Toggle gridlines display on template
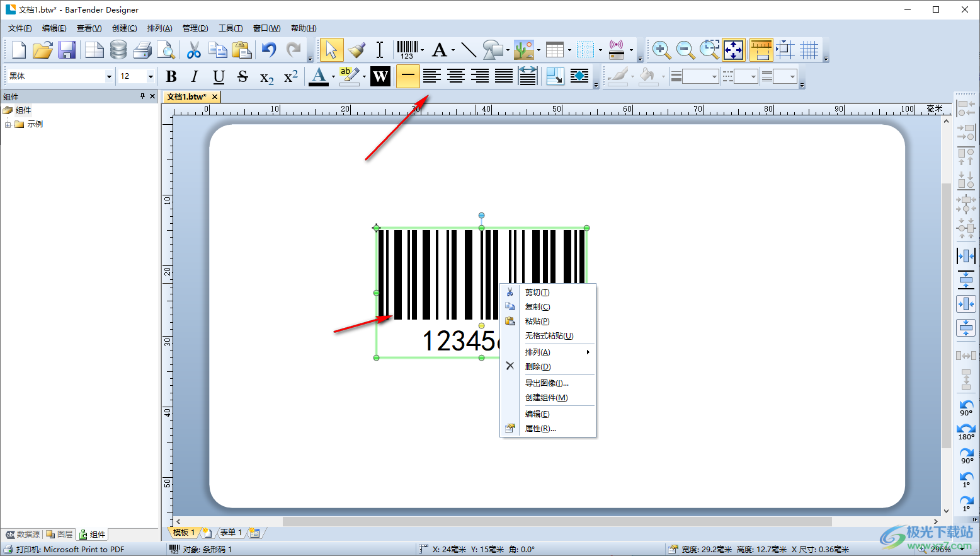 tap(809, 50)
